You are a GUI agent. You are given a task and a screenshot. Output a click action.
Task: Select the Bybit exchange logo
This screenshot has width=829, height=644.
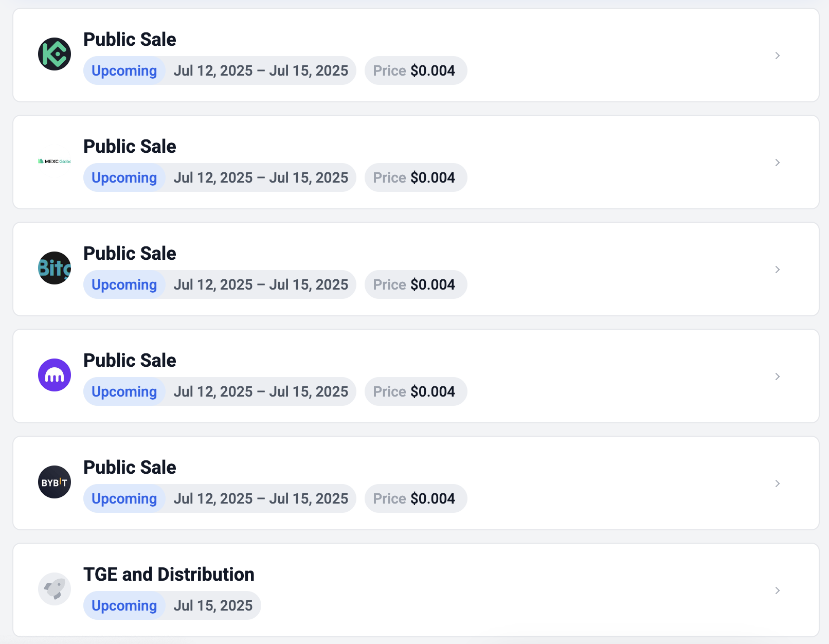pyautogui.click(x=55, y=482)
